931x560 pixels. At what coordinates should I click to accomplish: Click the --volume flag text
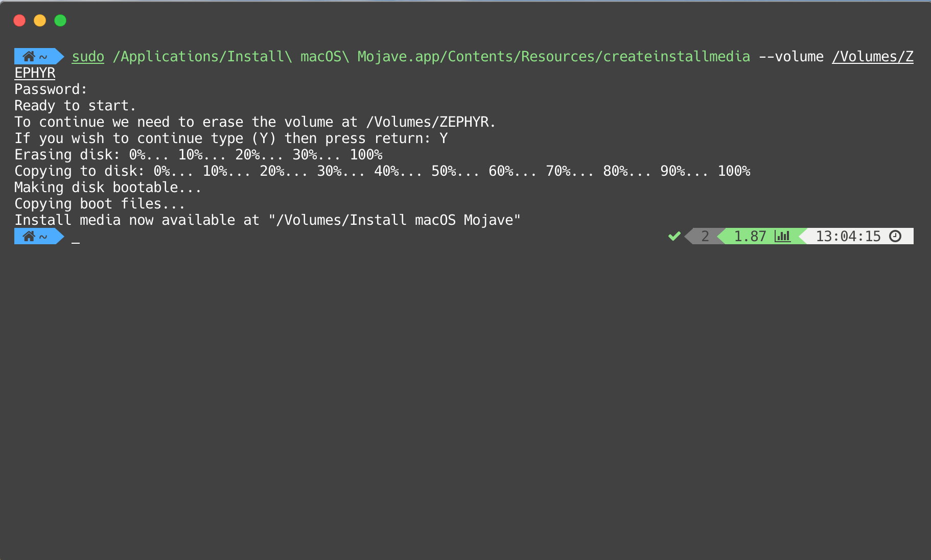point(791,57)
